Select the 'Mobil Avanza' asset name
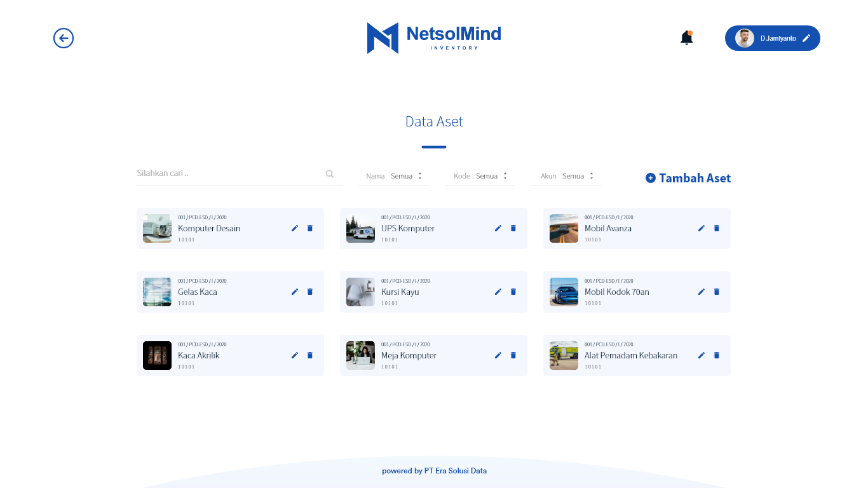The height and width of the screenshot is (488, 868). pos(608,228)
